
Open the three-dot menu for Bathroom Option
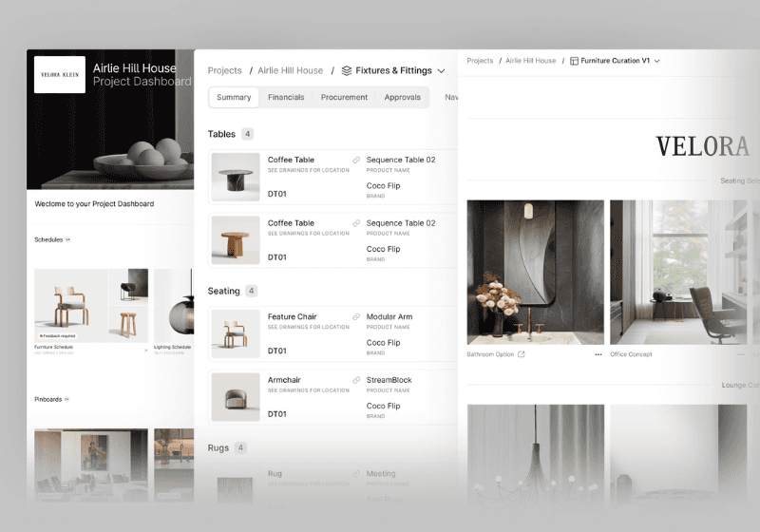598,354
